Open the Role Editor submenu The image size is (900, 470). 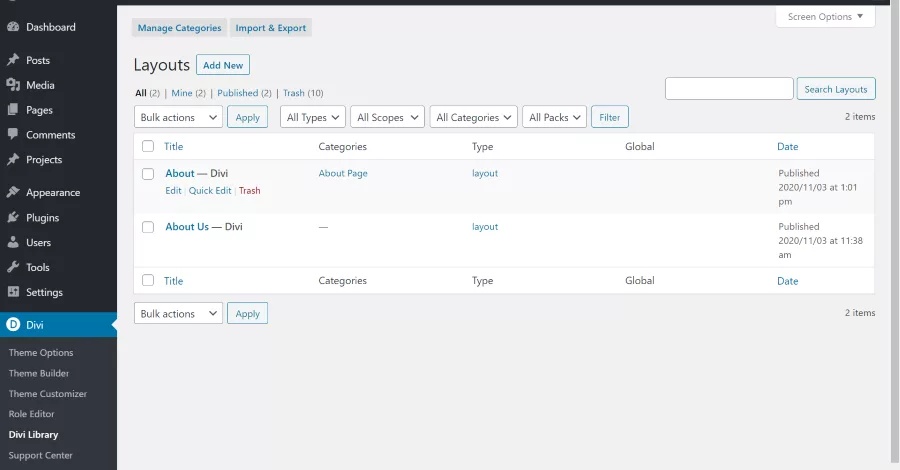[32, 414]
